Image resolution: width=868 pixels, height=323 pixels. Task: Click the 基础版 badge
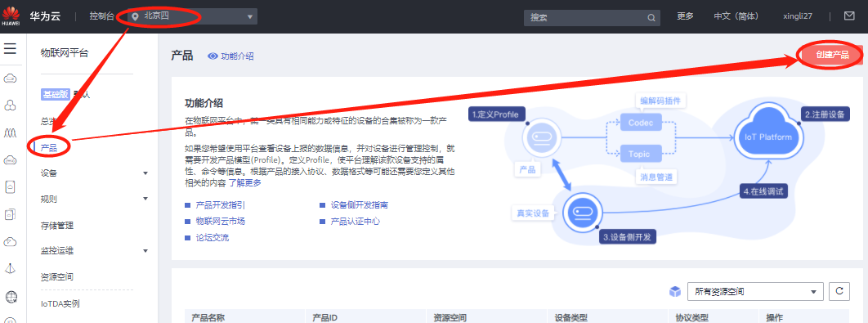[x=56, y=94]
